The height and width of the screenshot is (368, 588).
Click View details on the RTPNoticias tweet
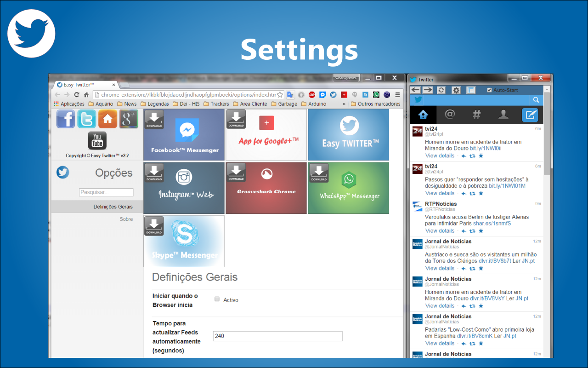click(440, 231)
